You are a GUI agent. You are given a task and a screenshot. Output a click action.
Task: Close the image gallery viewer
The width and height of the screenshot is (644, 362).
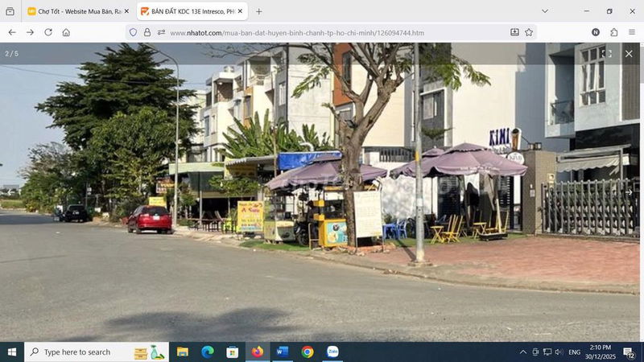pyautogui.click(x=629, y=54)
